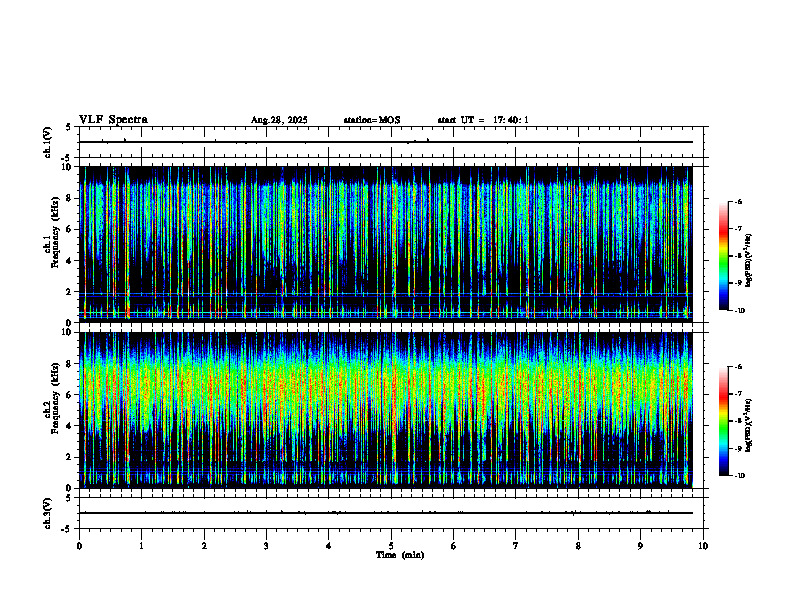This screenshot has width=792, height=612.
Task: Click the "ch.3(V)" waveform axis label
Action: pyautogui.click(x=47, y=513)
